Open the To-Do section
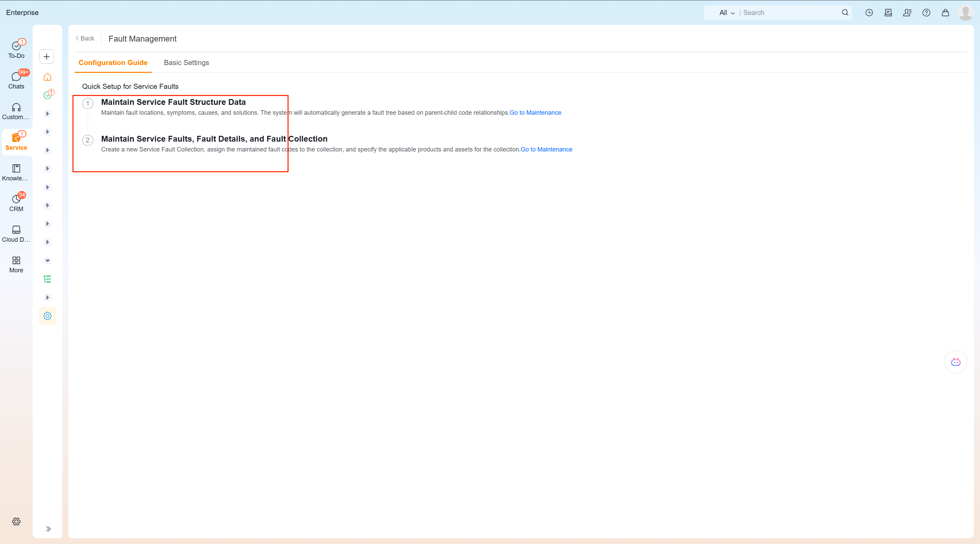 click(x=16, y=50)
